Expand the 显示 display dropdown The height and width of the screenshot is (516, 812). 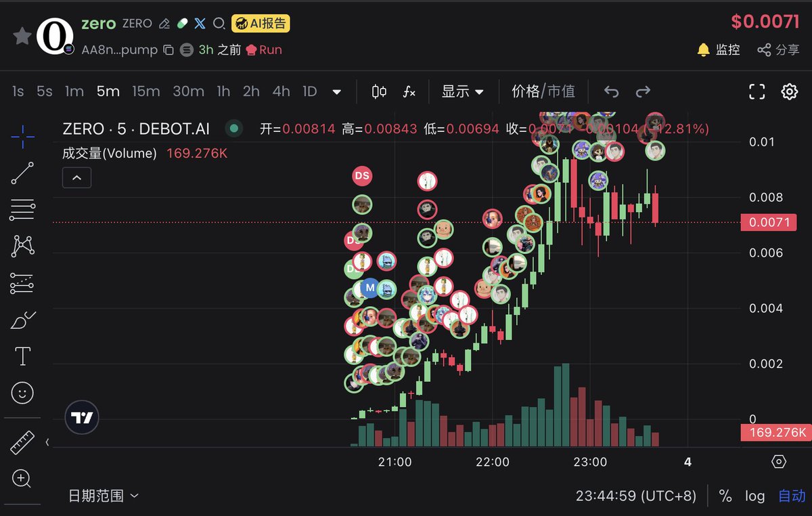coord(463,91)
